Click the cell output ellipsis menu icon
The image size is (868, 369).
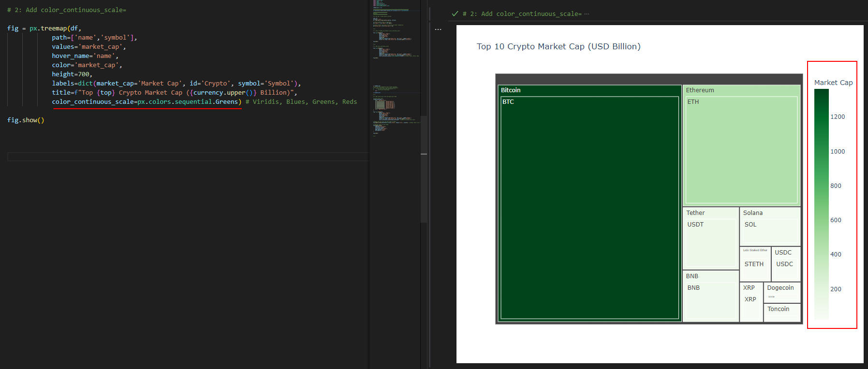click(x=438, y=29)
